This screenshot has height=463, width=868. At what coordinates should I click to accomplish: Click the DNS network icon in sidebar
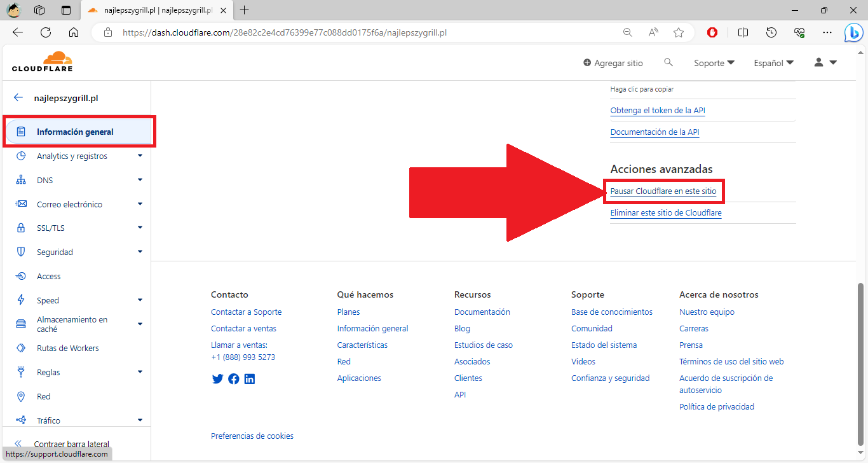21,180
